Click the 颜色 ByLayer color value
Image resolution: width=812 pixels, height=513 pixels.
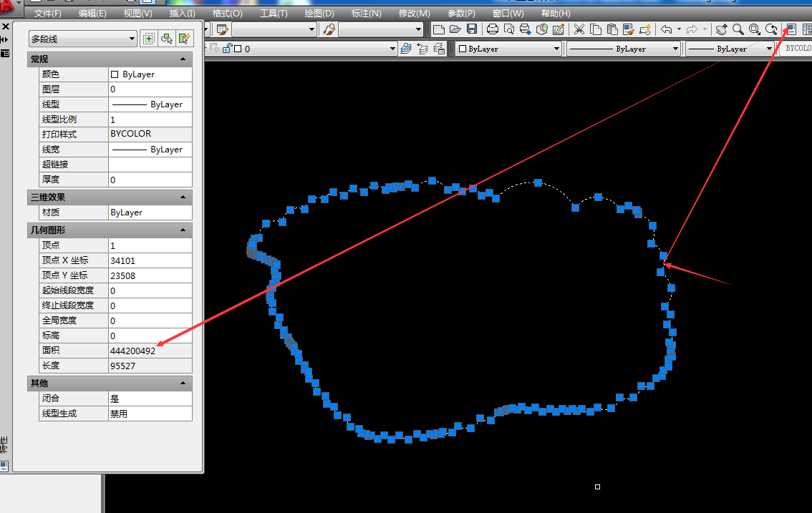tap(150, 74)
